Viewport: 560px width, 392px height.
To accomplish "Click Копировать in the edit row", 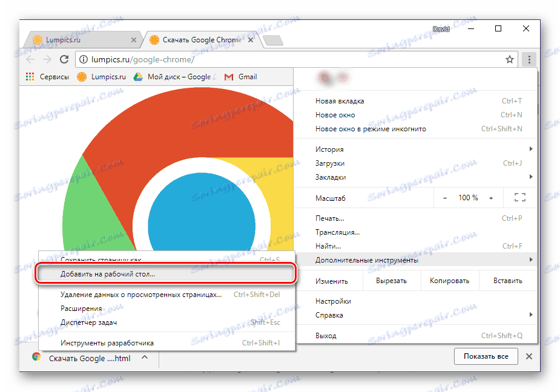I will [x=449, y=281].
